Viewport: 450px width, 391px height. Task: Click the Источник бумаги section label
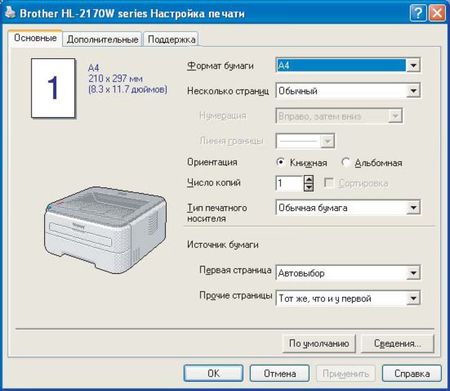223,245
